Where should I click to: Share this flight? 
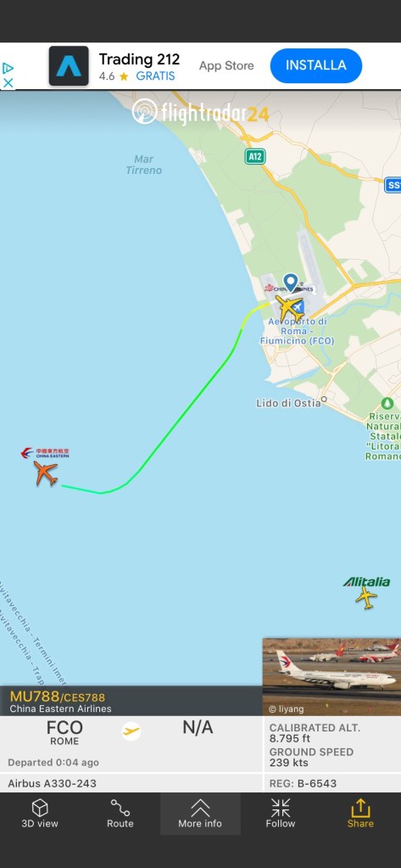[360, 813]
